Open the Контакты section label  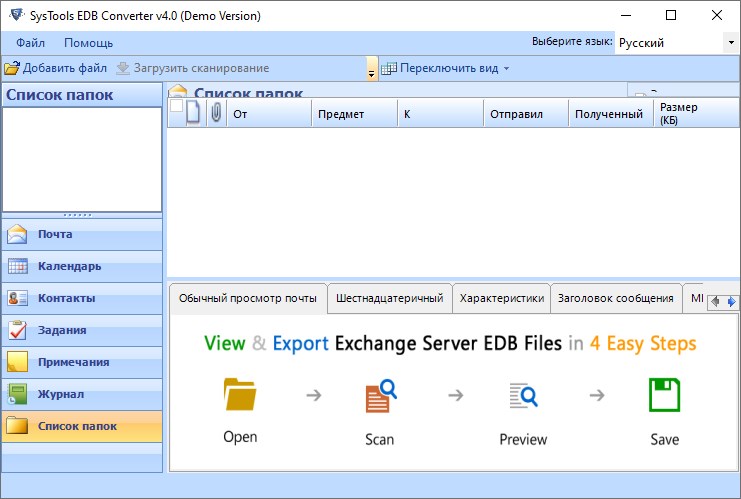coord(67,298)
